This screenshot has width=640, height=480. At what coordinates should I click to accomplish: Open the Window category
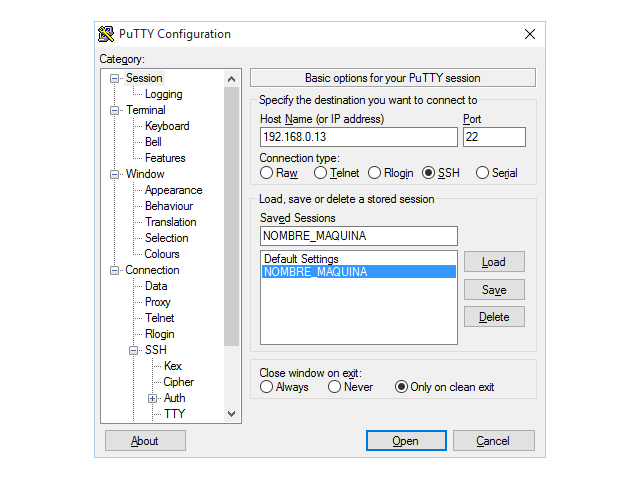(145, 174)
